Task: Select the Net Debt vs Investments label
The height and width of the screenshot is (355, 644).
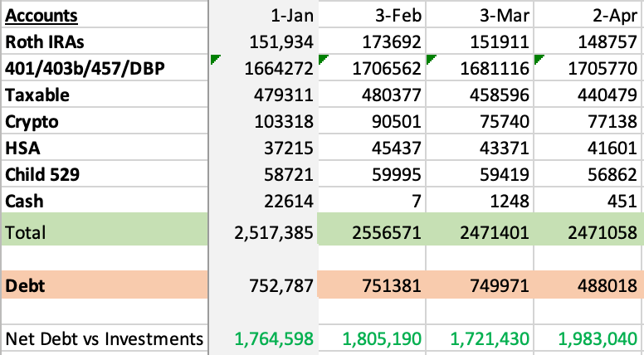Action: pyautogui.click(x=104, y=338)
